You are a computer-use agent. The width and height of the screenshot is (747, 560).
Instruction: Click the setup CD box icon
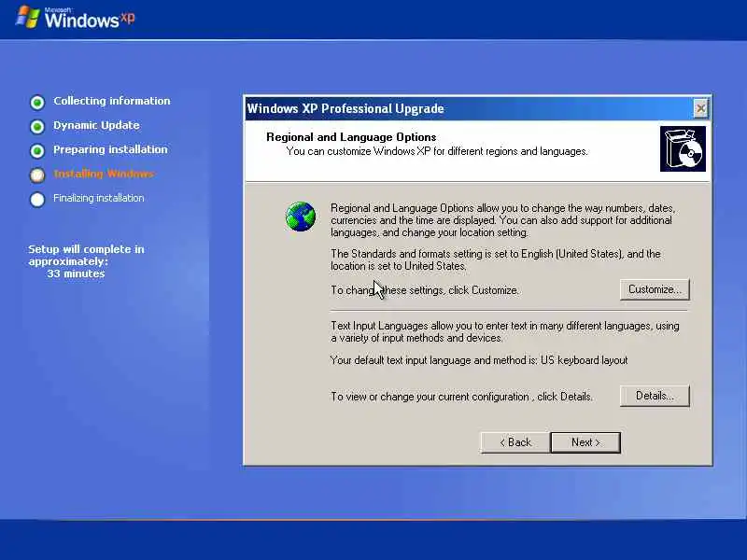coord(683,148)
